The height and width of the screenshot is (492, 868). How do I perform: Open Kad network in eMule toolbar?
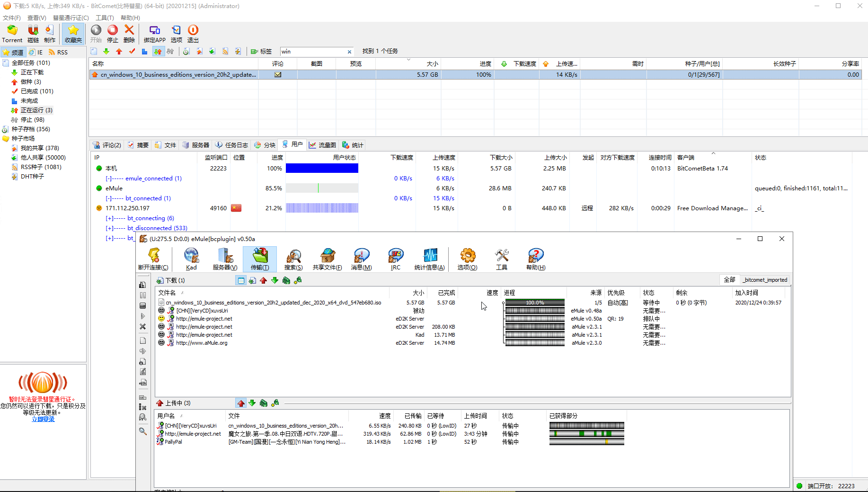point(191,259)
